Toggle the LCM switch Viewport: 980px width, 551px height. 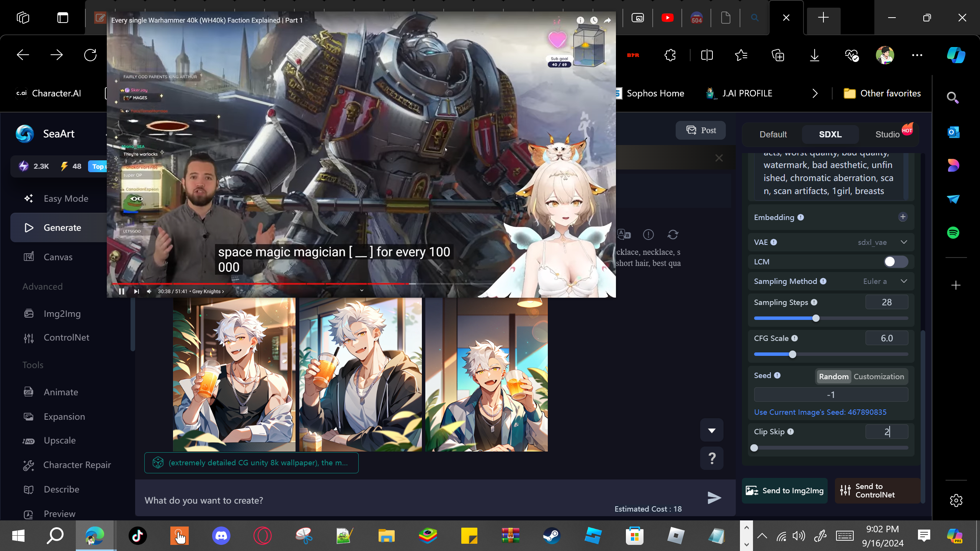click(896, 262)
